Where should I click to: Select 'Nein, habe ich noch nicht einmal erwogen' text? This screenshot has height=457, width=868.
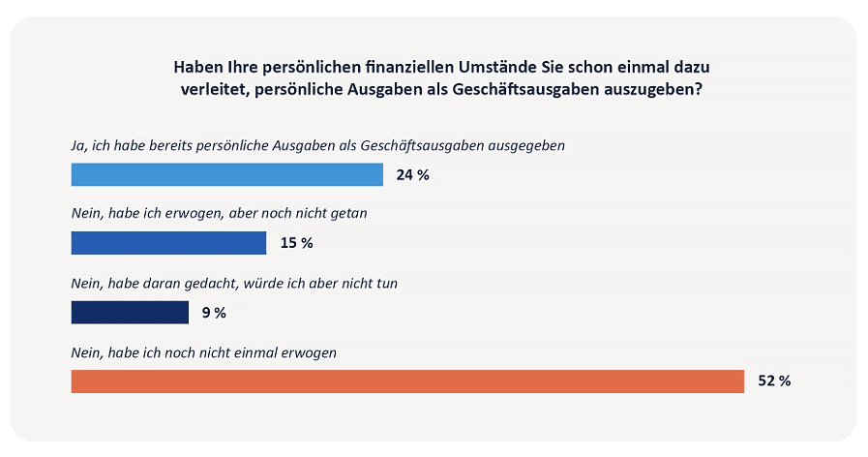(x=204, y=353)
